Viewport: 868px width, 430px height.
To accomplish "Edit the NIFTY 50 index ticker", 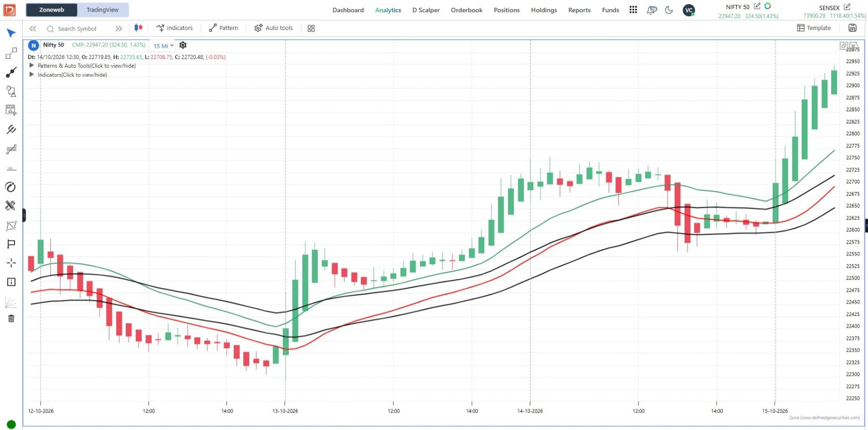I will [757, 6].
